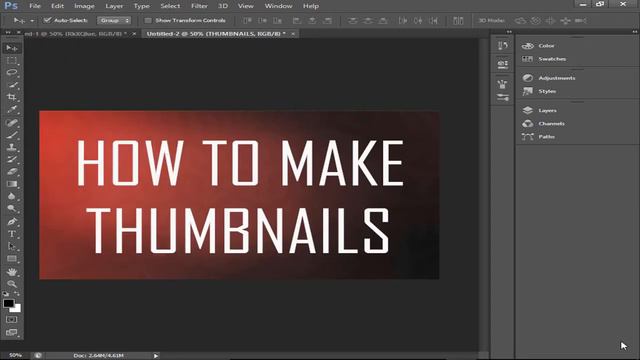Open the Group auto-select dropdown
The width and height of the screenshot is (640, 360).
[114, 20]
